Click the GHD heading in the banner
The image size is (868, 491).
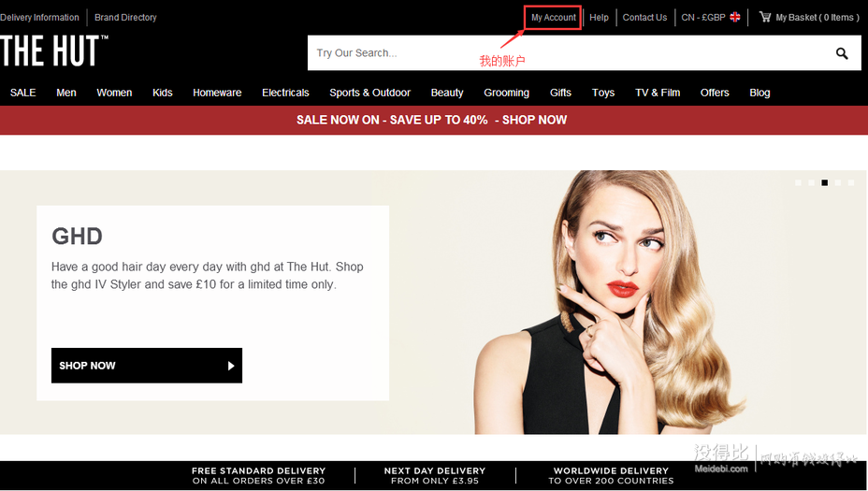[x=77, y=237]
